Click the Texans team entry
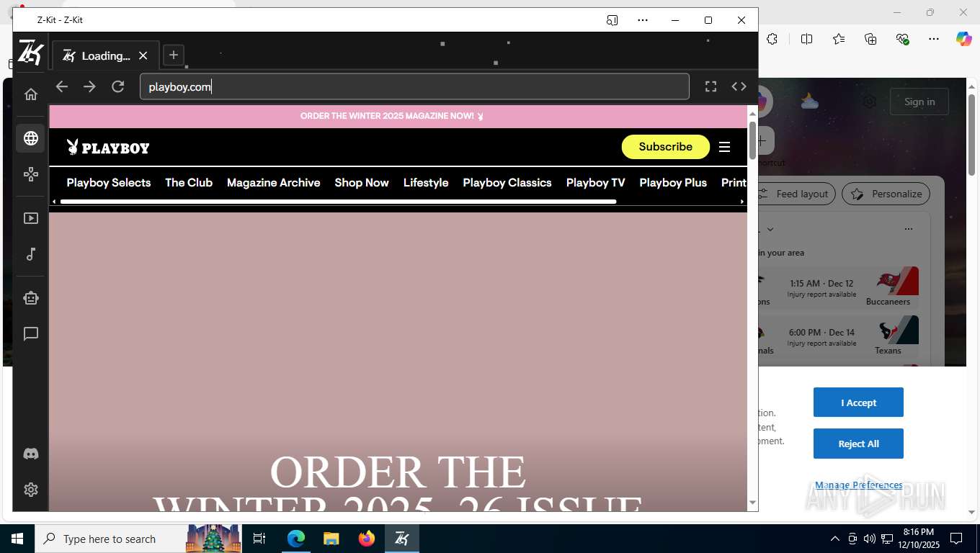 (x=893, y=336)
